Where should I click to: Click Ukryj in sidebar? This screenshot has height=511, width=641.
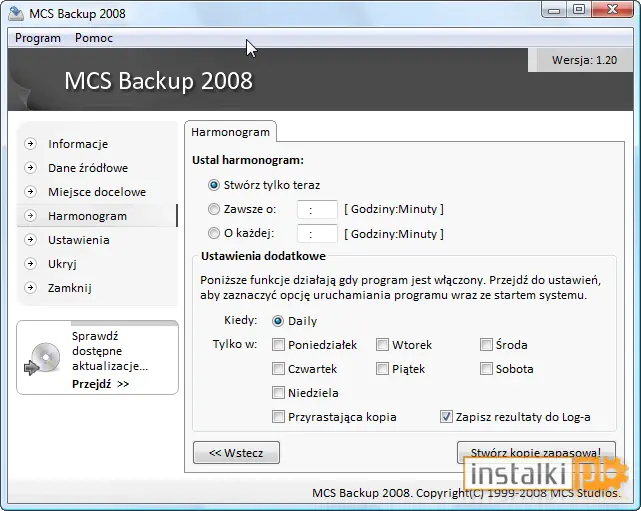point(62,264)
